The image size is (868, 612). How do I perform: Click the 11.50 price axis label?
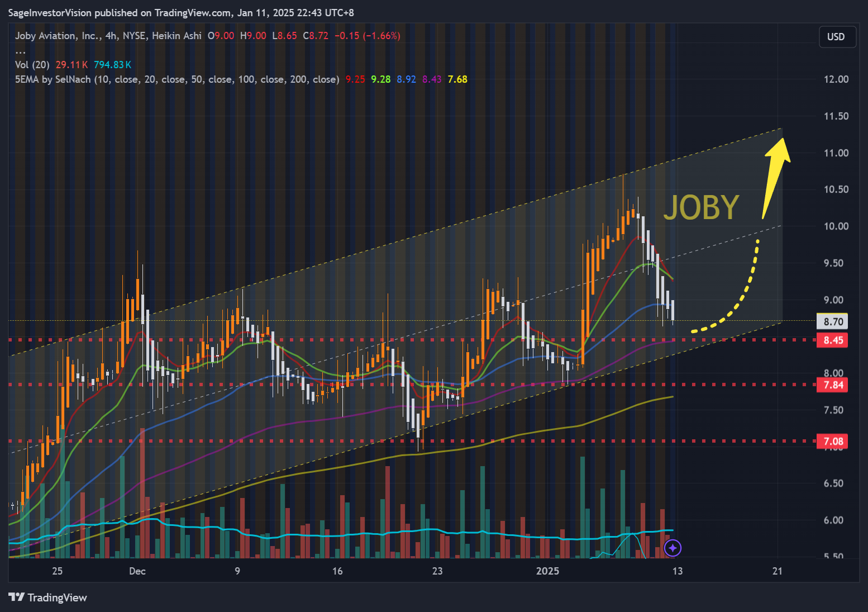[x=836, y=116]
